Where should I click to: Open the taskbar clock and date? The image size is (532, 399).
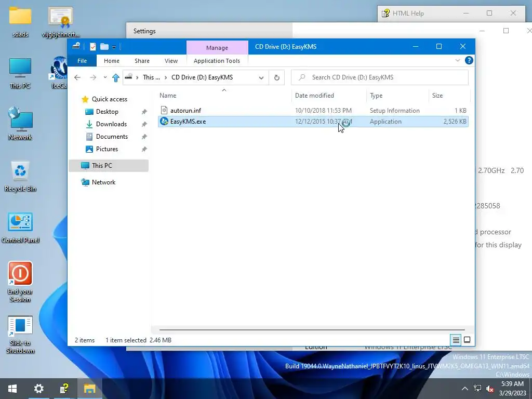(512, 389)
